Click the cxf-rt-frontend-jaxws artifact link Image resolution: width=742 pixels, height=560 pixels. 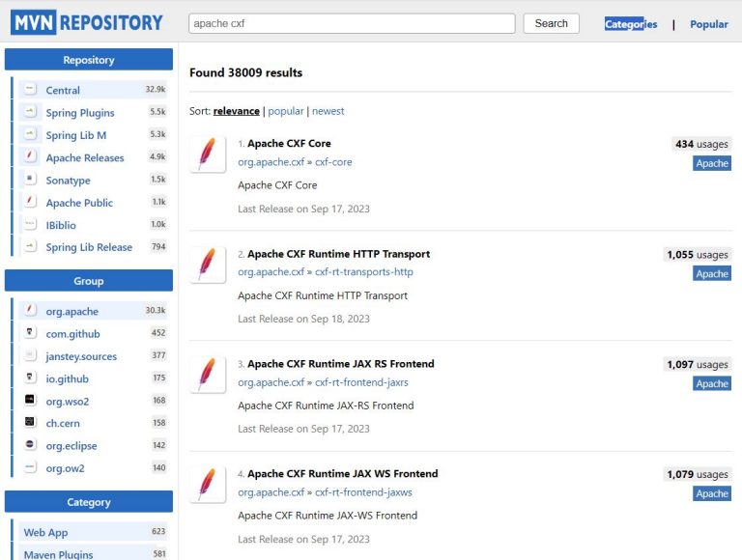(363, 492)
